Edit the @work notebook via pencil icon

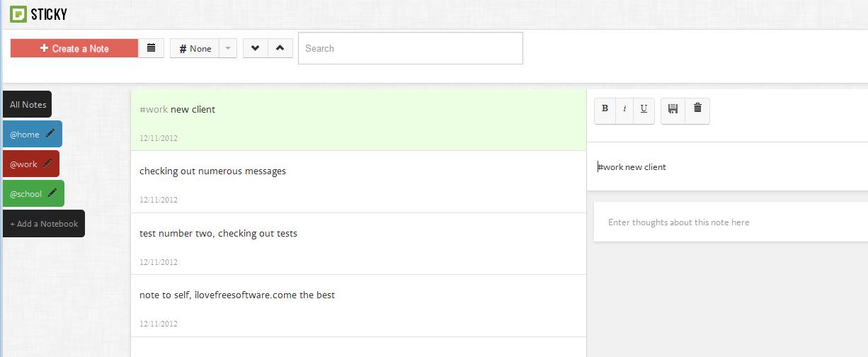[x=47, y=163]
